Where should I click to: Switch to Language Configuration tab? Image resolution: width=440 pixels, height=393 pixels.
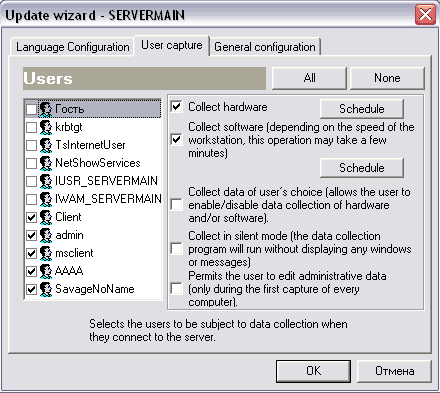[72, 47]
